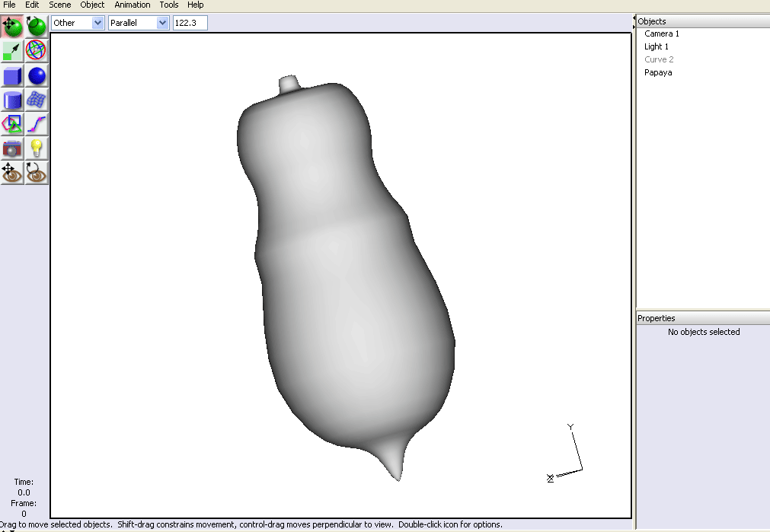The width and height of the screenshot is (770, 532).
Task: Select the Rotate Object tool
Action: point(37,27)
